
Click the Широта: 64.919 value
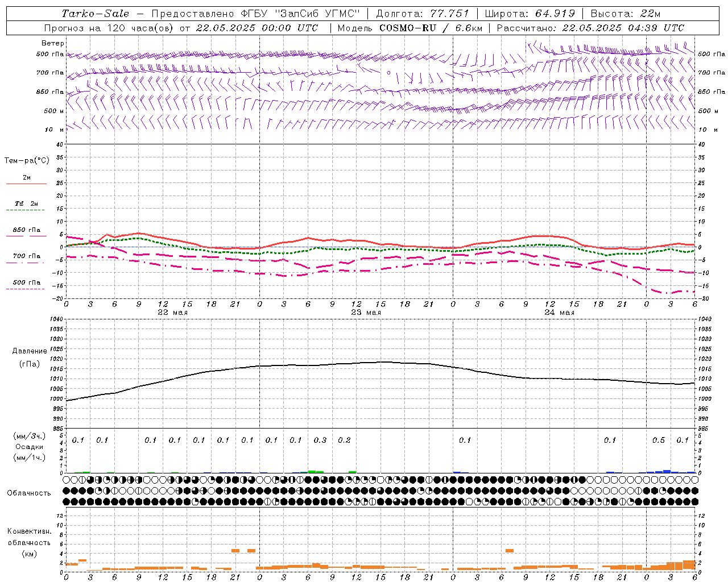tap(530, 14)
